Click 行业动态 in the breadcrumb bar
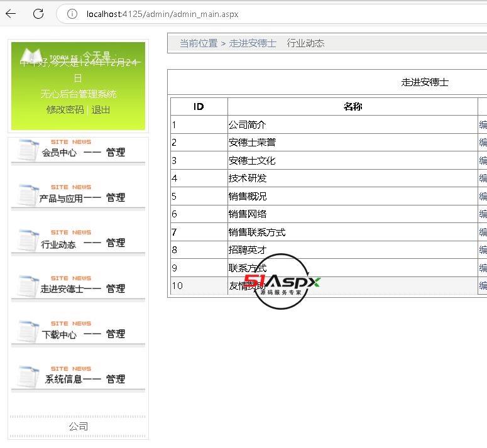This screenshot has width=487, height=448. [305, 43]
